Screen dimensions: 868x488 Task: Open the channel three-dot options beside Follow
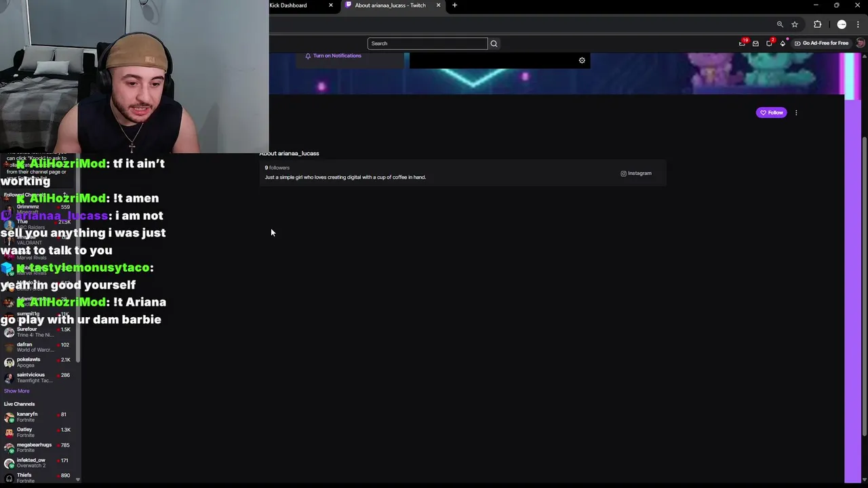point(796,113)
